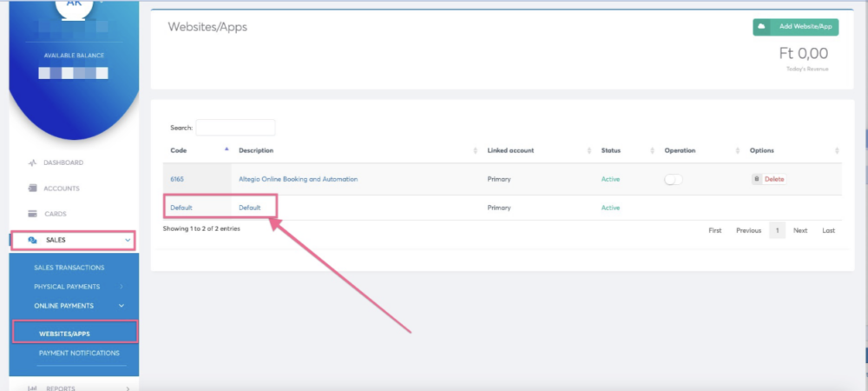This screenshot has width=868, height=391.
Task: Sort table by Status column
Action: click(611, 150)
